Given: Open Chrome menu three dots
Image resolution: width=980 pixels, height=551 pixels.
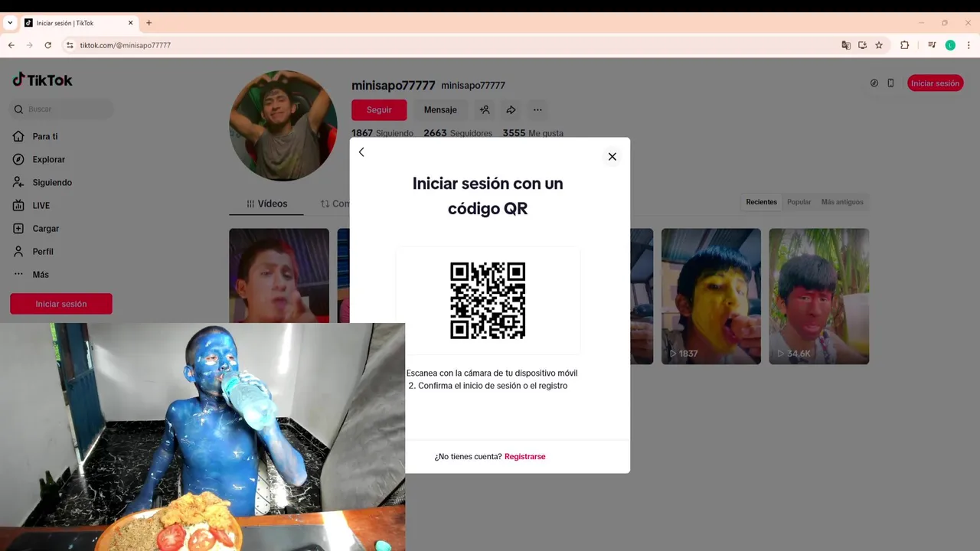Looking at the screenshot, I should tap(969, 45).
